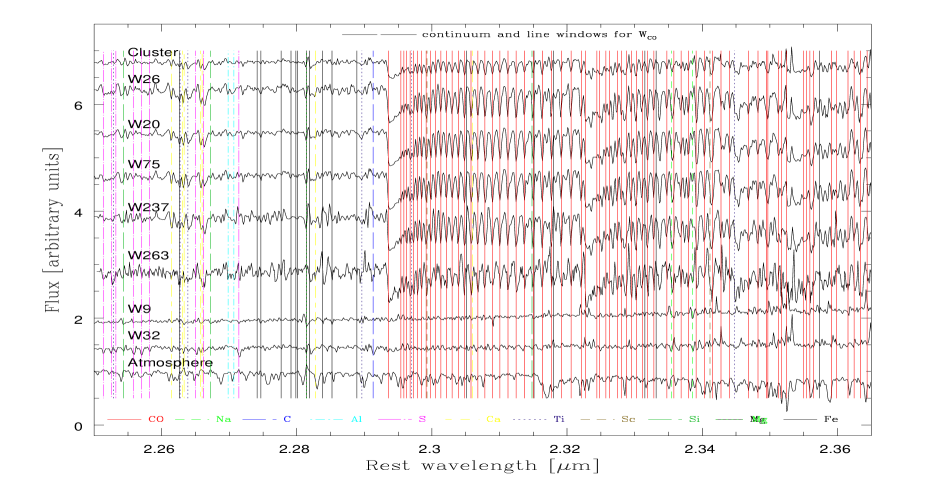Click the black 'Fe' legend entry

[x=831, y=420]
